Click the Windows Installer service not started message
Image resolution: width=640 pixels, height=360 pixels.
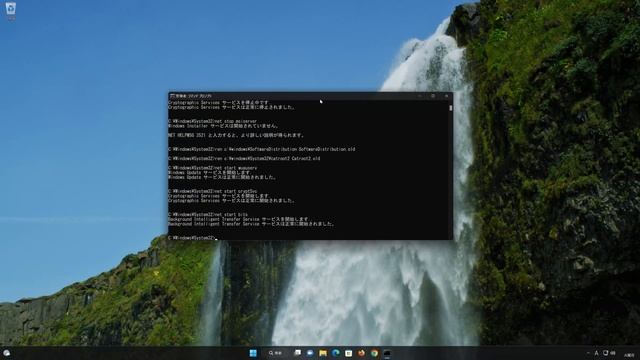[x=223, y=126]
